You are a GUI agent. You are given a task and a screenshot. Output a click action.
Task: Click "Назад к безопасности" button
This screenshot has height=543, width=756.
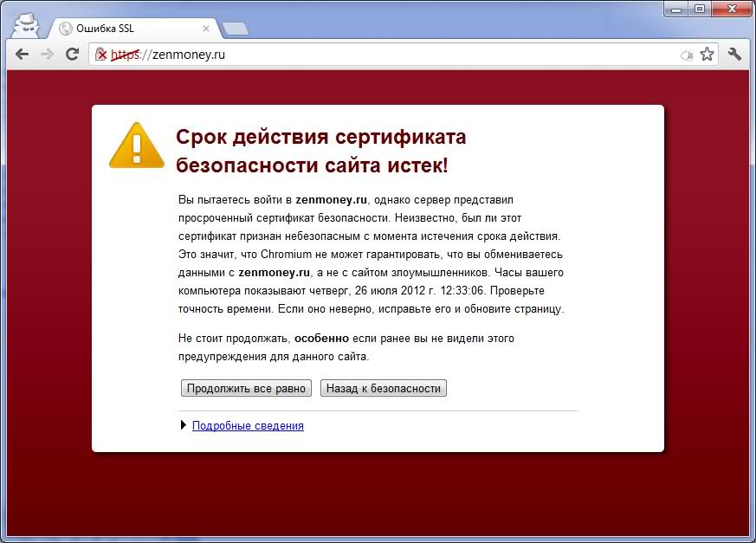[x=384, y=388]
